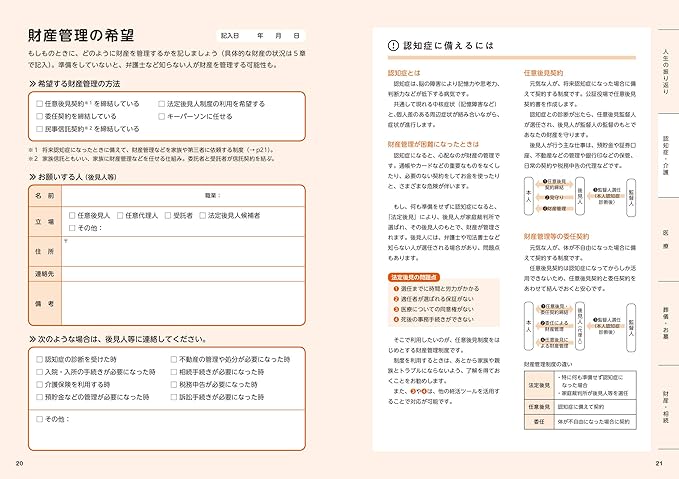
Task: Click the 任意後見 cell in the comparison table
Action: pyautogui.click(x=539, y=407)
